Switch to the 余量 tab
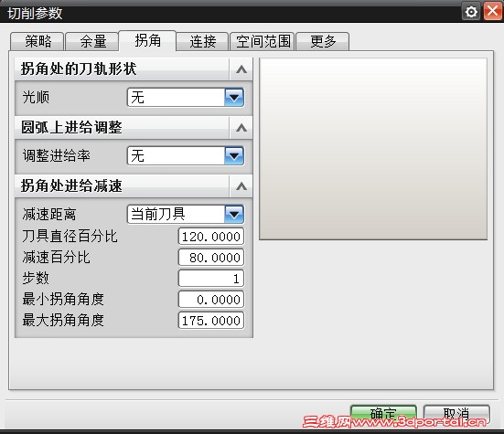The width and height of the screenshot is (504, 434). coord(92,41)
